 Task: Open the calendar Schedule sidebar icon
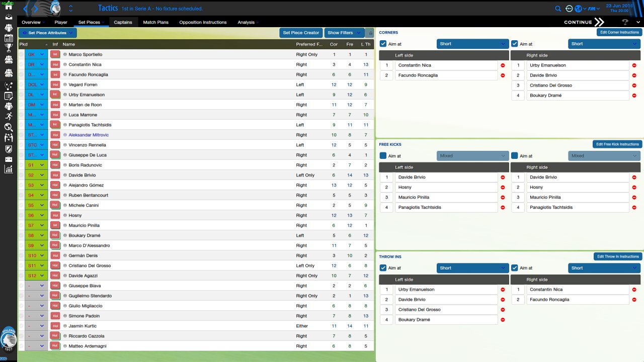[8, 38]
